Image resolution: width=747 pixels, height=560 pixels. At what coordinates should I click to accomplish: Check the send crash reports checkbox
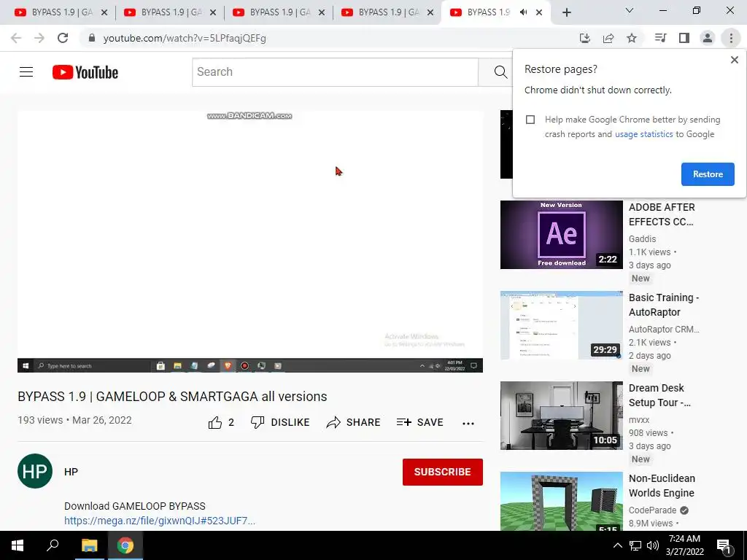pyautogui.click(x=530, y=120)
